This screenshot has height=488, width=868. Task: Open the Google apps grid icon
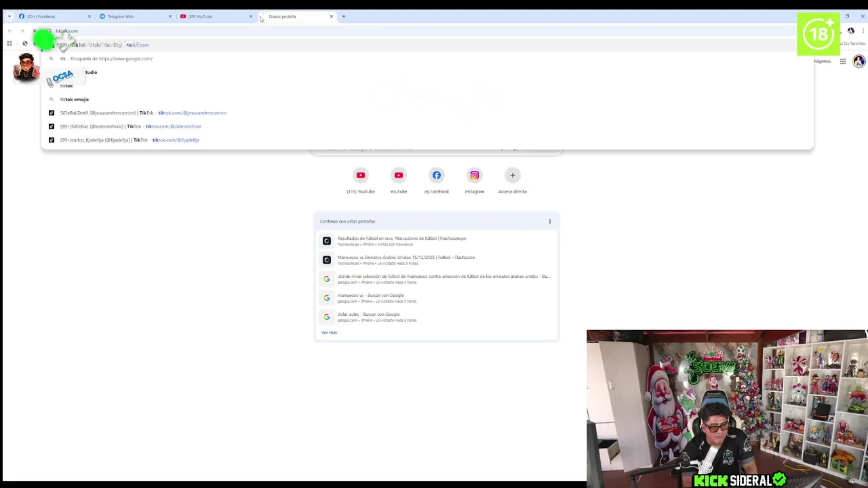(x=843, y=61)
